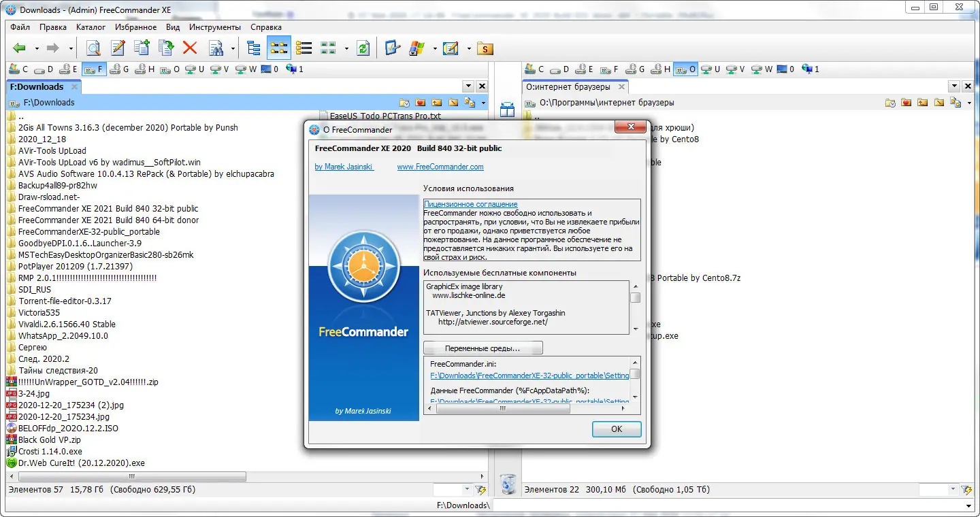Click the Переменные среды... button
Image resolution: width=980 pixels, height=517 pixels.
(483, 348)
